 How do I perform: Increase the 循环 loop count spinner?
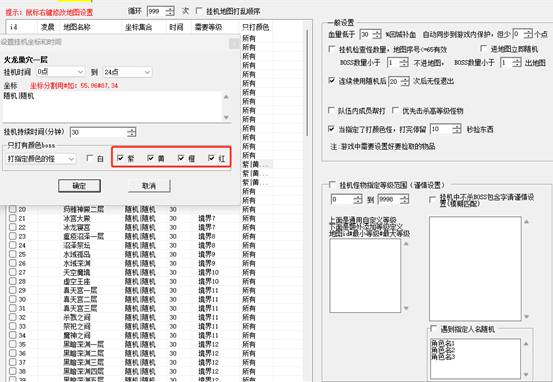click(x=170, y=9)
